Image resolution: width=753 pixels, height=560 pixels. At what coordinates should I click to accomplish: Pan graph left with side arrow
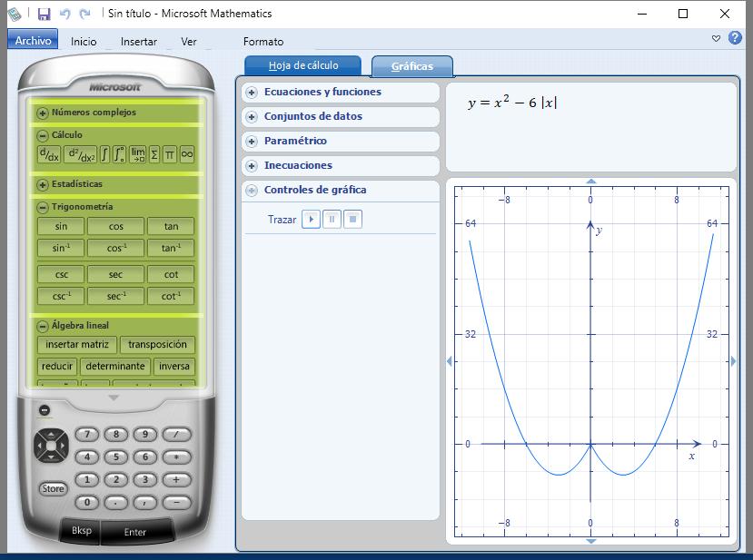click(450, 361)
